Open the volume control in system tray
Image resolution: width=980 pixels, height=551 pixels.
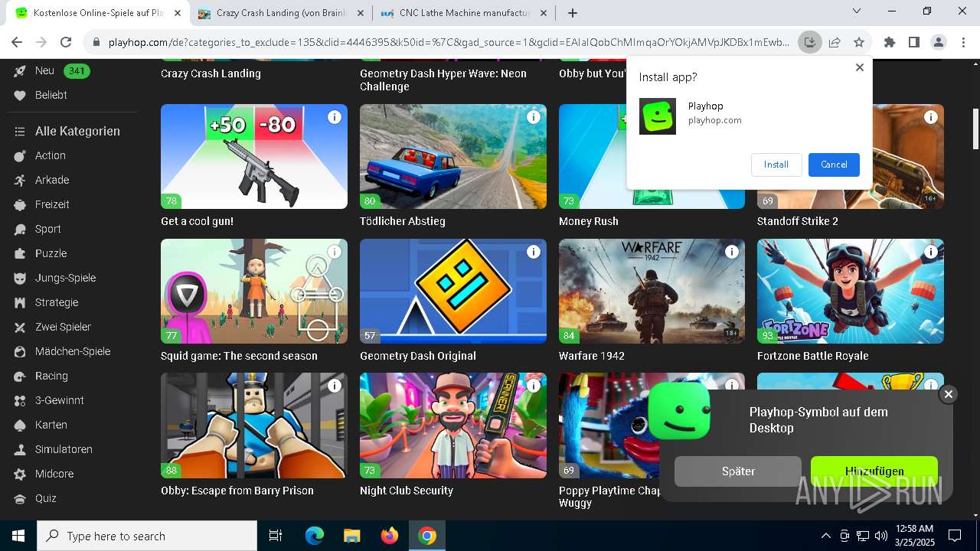[880, 536]
